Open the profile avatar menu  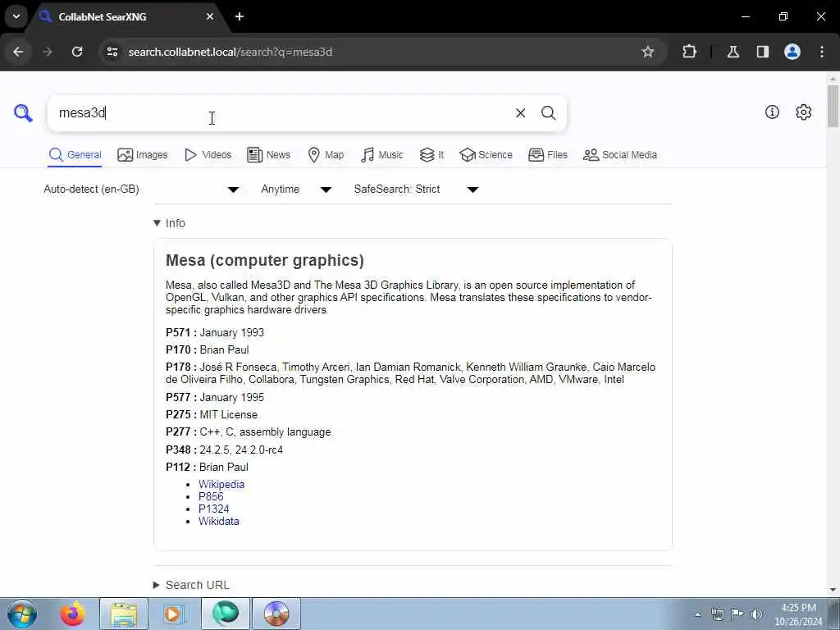(x=792, y=52)
